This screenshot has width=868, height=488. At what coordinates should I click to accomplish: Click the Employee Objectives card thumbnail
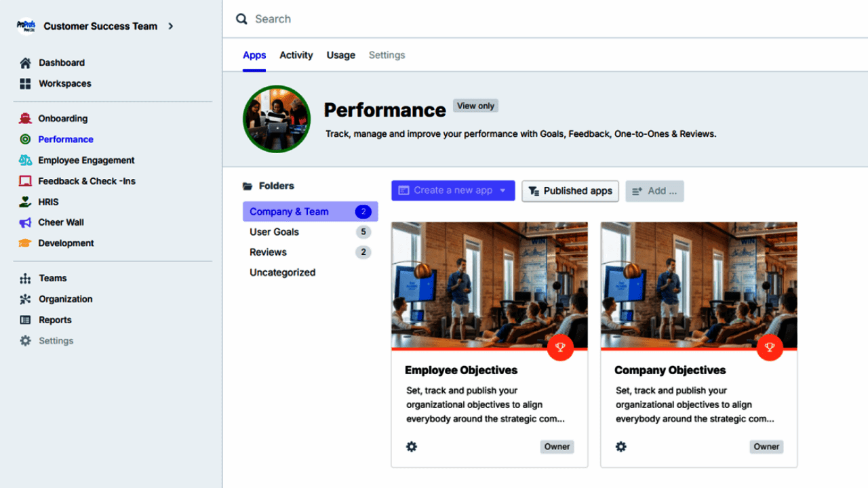[490, 285]
